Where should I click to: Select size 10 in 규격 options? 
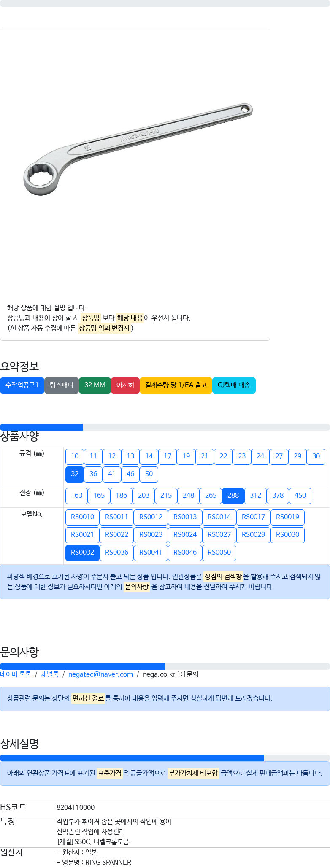click(75, 456)
